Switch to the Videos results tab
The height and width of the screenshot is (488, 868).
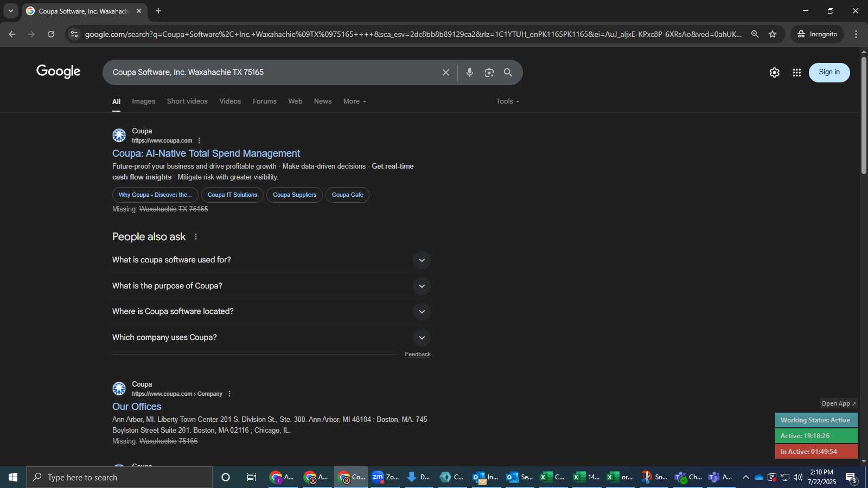coord(230,101)
